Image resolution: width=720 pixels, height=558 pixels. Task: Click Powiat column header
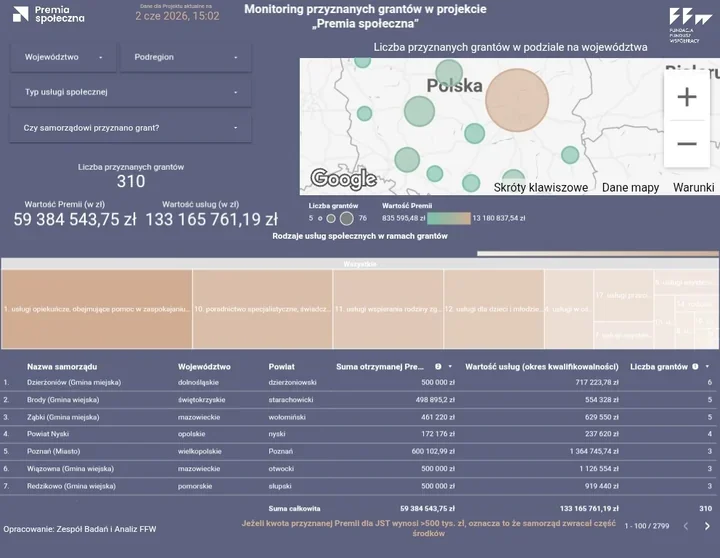pyautogui.click(x=281, y=366)
